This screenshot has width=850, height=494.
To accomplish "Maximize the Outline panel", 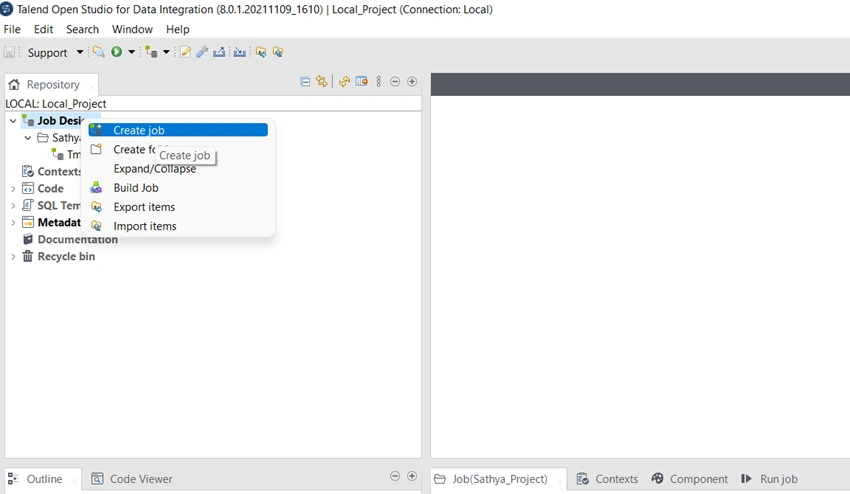I will [x=412, y=476].
